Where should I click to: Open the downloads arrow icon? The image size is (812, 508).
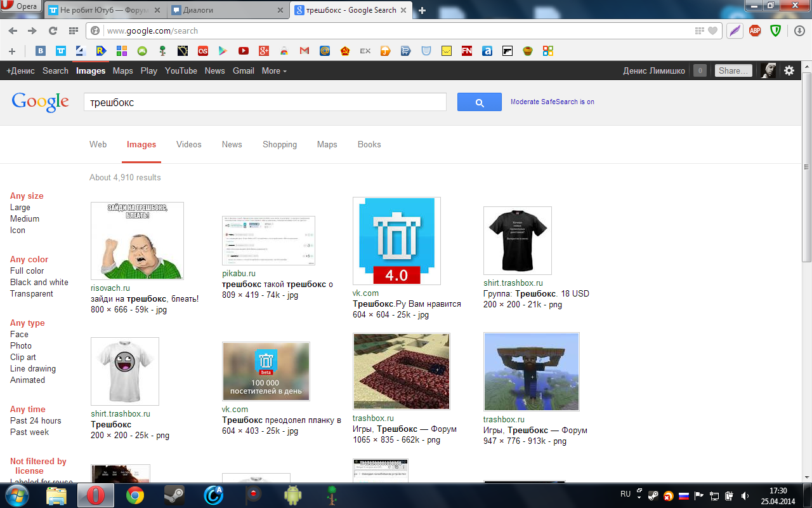799,30
